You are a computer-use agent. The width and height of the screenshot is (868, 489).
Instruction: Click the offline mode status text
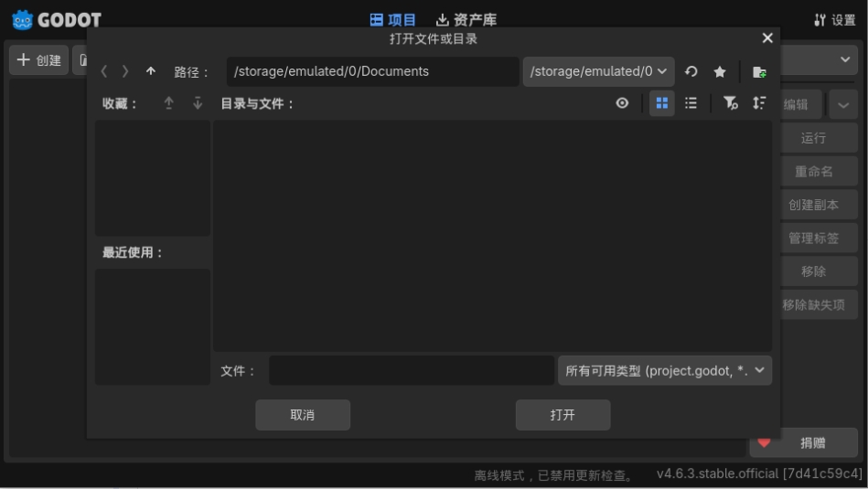click(554, 475)
